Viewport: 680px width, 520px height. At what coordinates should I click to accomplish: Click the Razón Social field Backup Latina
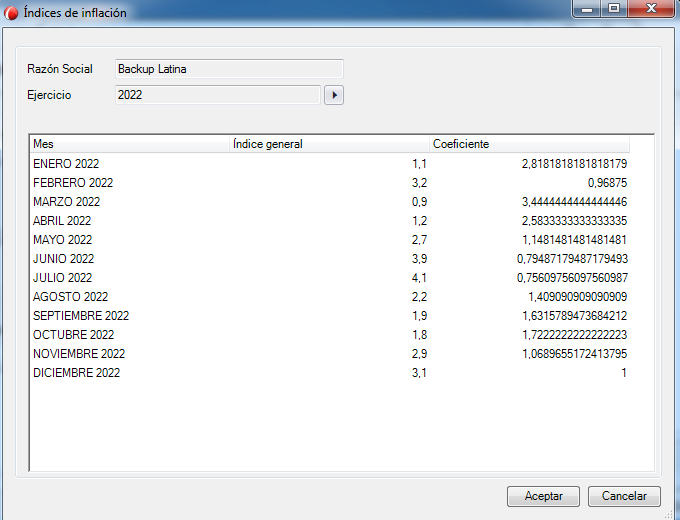[229, 69]
